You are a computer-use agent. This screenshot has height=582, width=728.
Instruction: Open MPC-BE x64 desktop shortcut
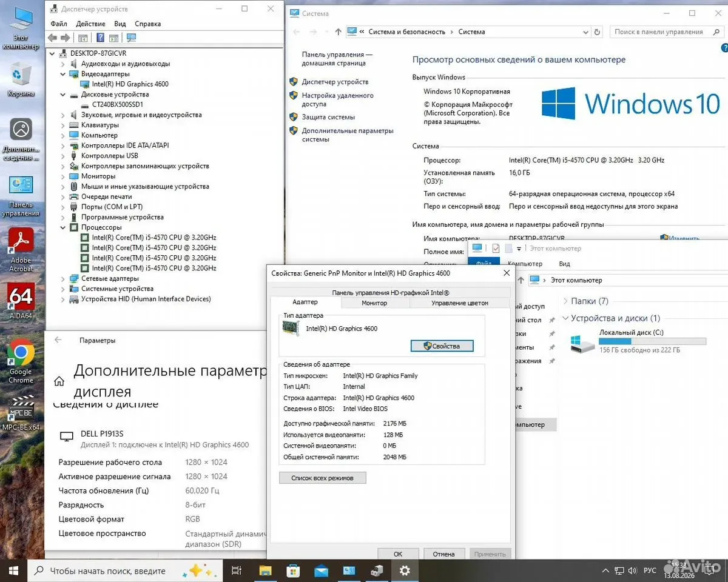coord(21,412)
